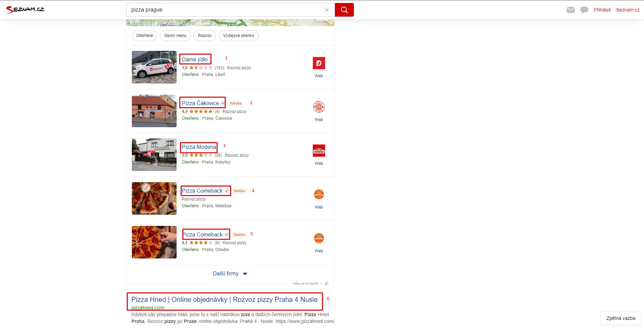
Task: Open the Pizza Modena listing title
Action: [199, 147]
